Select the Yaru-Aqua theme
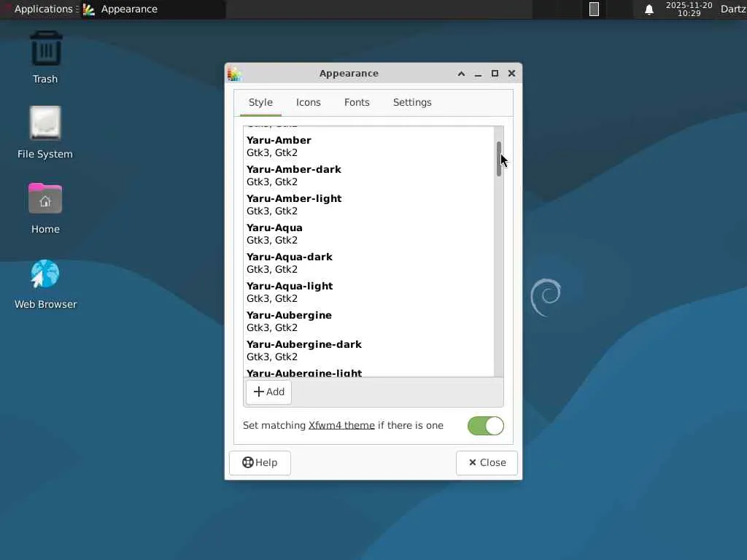Screen dimensions: 747x560 (368, 233)
